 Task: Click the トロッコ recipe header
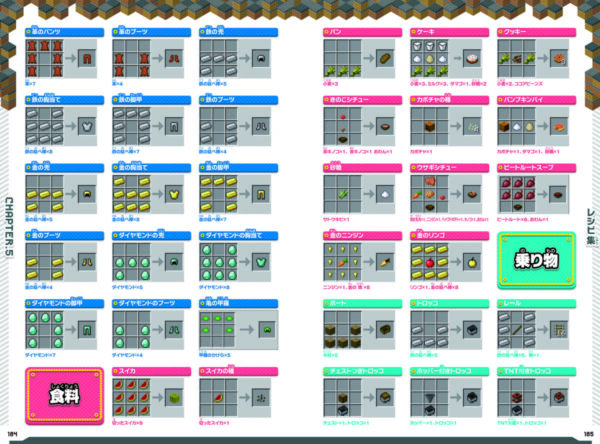pos(449,304)
